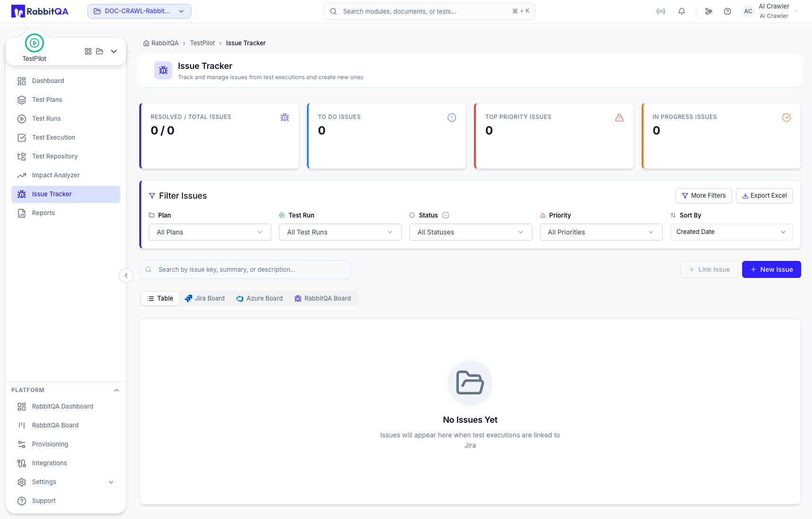This screenshot has width=812, height=519.
Task: Open Impact Analyzer
Action: point(66,175)
